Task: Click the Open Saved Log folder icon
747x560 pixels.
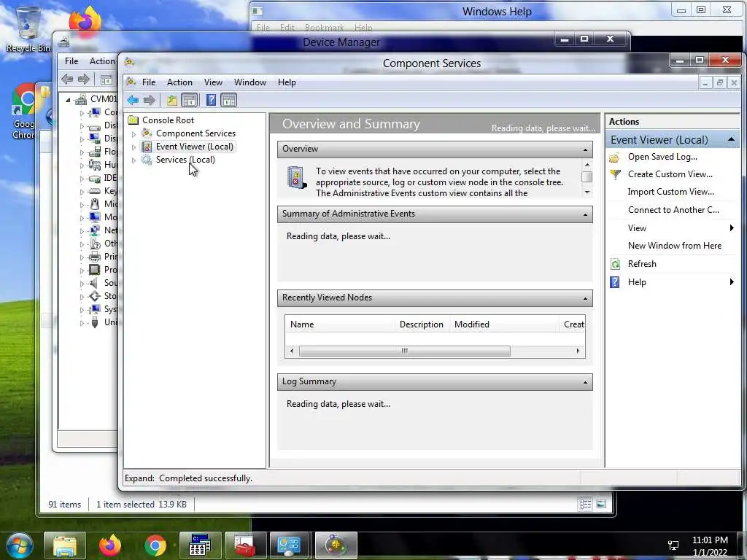Action: [x=615, y=157]
